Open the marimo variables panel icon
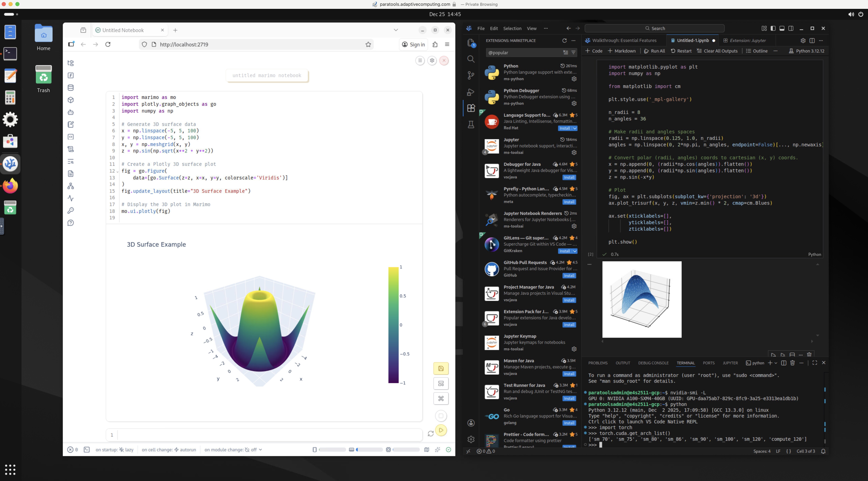The image size is (868, 481). (71, 75)
